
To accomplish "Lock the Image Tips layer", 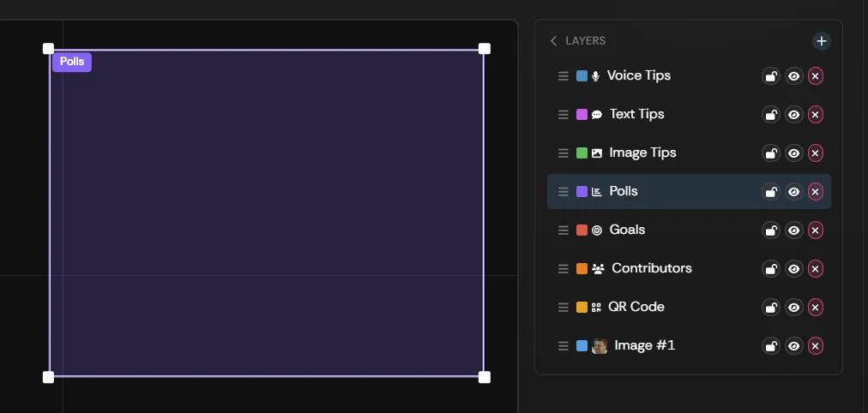I will [x=771, y=153].
